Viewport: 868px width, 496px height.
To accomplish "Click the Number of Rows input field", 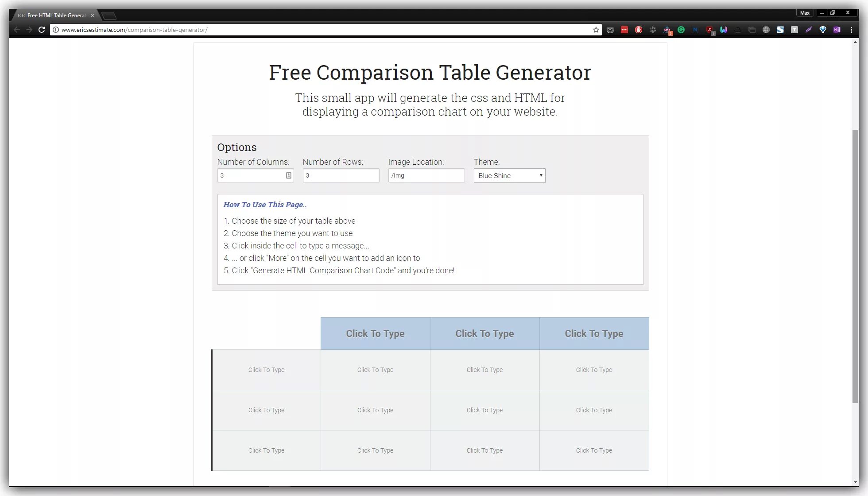I will (341, 175).
